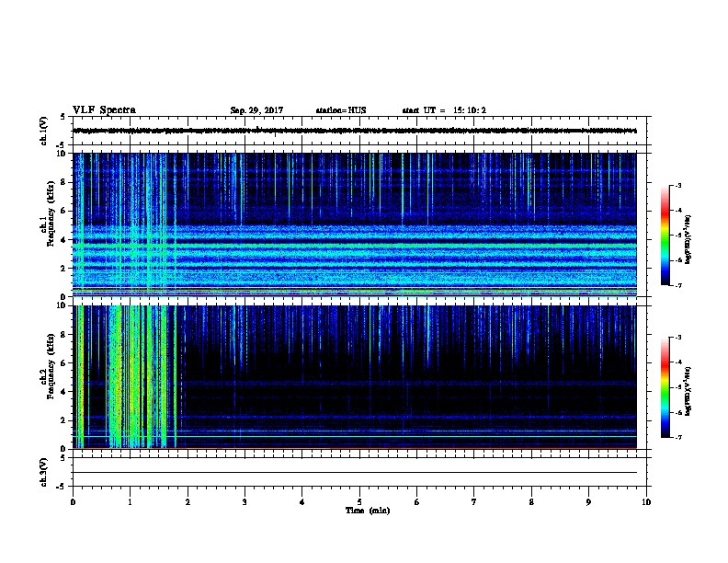Click the ch.1 spectrogram panel
The width and height of the screenshot is (728, 563).
(x=355, y=224)
